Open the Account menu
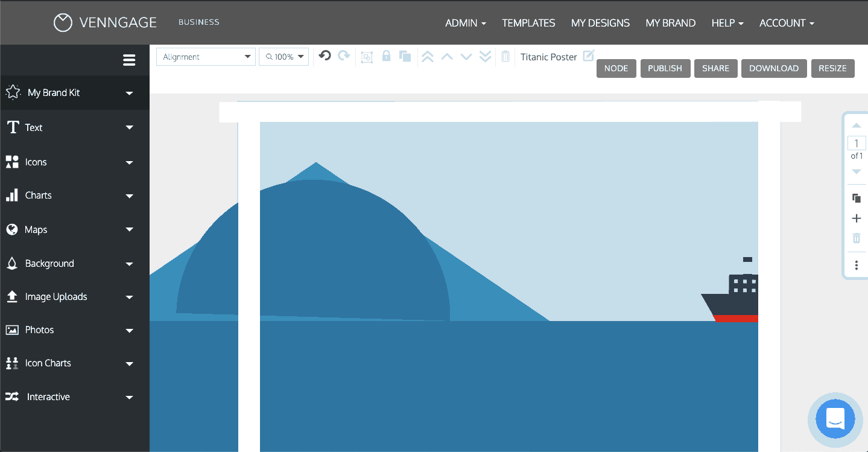 coord(787,23)
